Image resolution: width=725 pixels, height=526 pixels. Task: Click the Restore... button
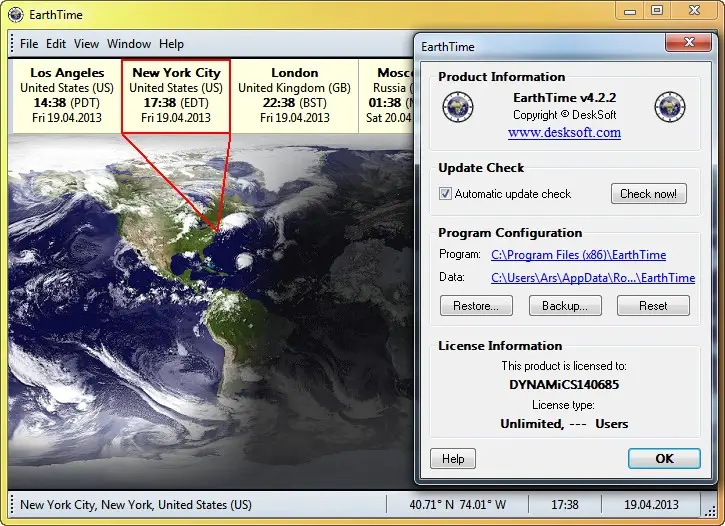pos(476,306)
